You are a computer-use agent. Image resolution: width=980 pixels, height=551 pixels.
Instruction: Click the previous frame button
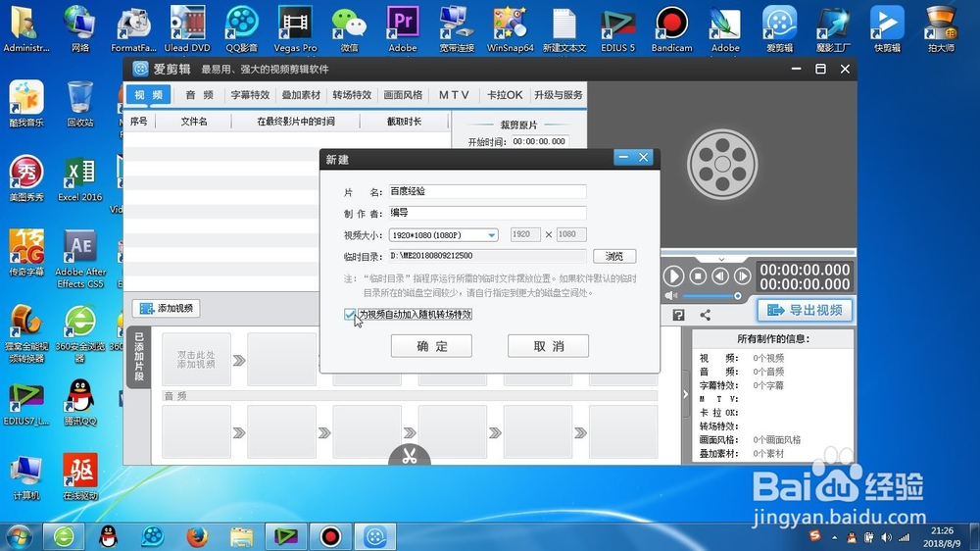coord(720,275)
